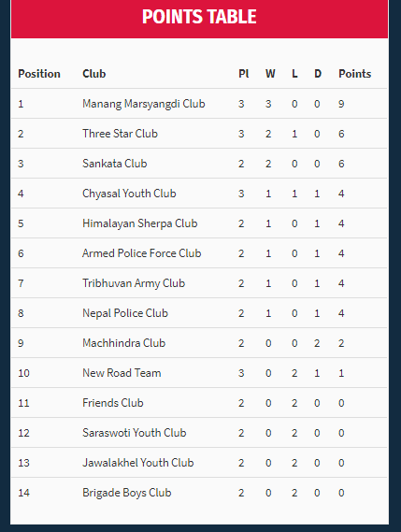Click Brigade Boys Club name

point(127,493)
